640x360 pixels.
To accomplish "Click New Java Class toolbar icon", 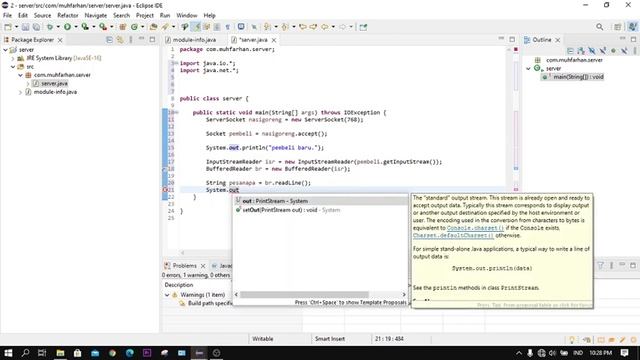I will [134, 27].
